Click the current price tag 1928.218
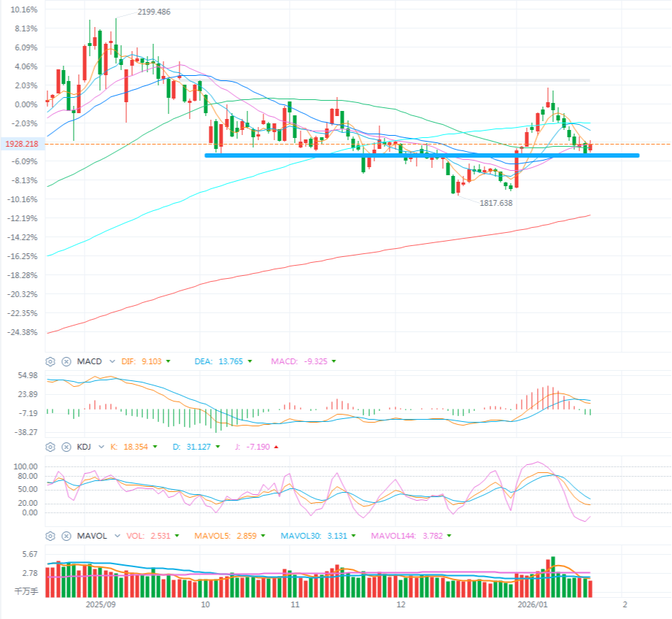Screen dimensions: 672x619 22,144
